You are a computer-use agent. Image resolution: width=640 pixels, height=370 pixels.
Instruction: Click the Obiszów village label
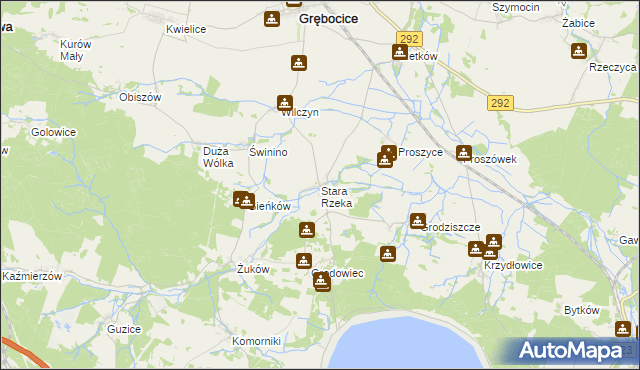140,97
